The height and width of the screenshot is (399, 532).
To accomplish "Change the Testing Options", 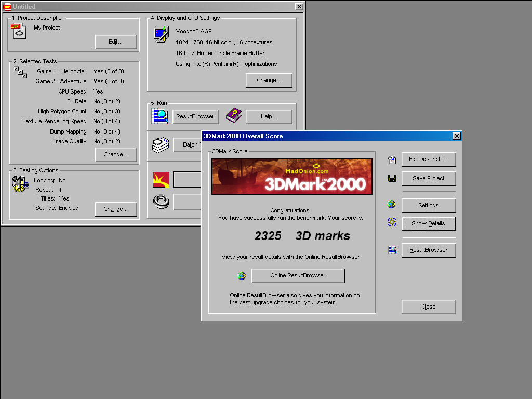I will click(116, 209).
